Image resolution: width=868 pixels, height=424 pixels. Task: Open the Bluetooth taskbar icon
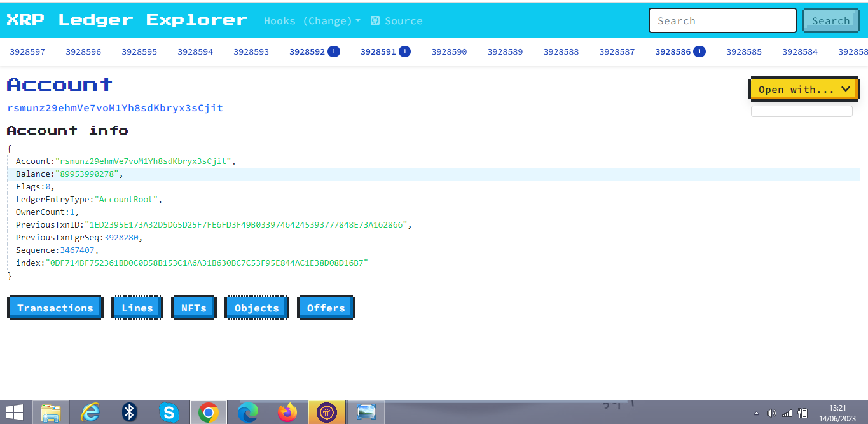[x=130, y=413]
